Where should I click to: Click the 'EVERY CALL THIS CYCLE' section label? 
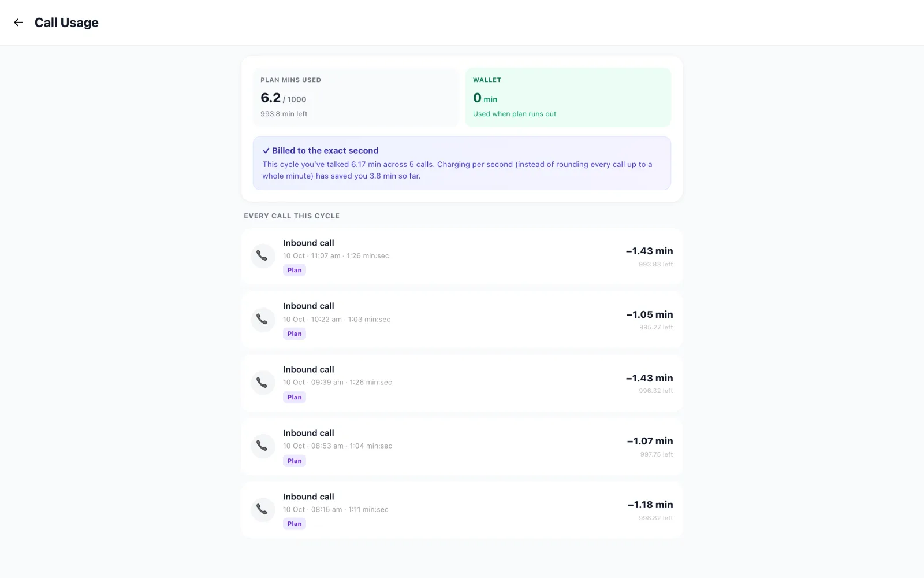(292, 216)
